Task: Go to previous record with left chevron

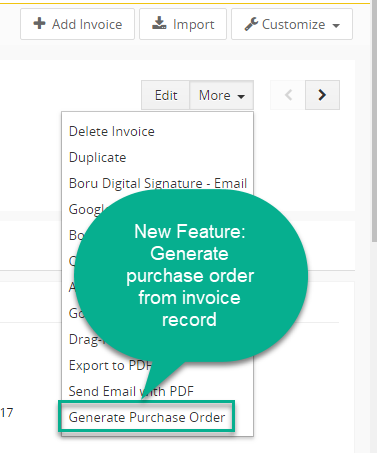Action: coord(288,95)
